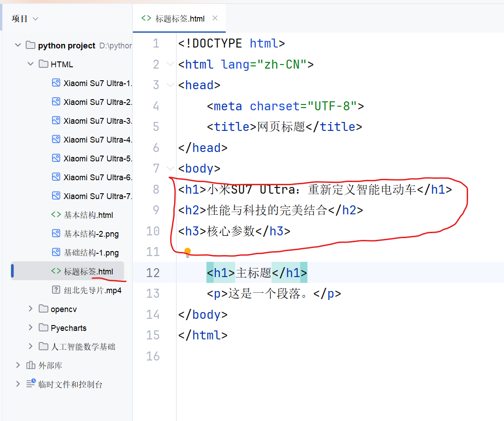Click the D:\pythor project path label

[116, 46]
